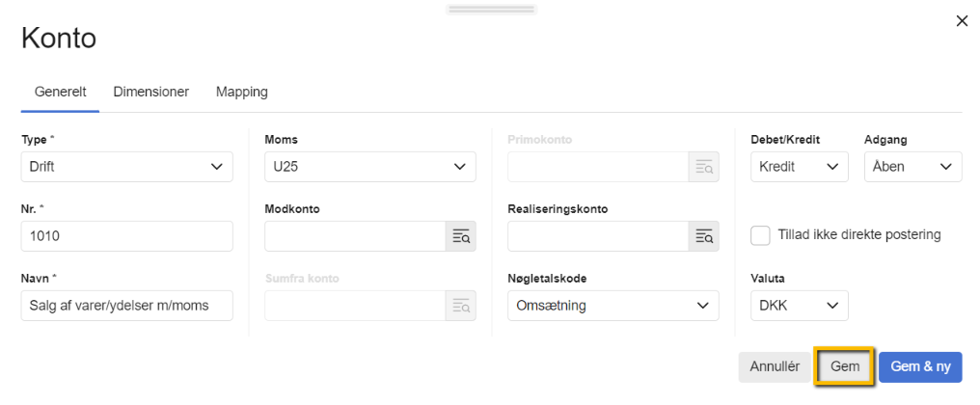Screen dimensions: 980x405
Task: Expand the Nøgletalskode dropdown
Action: point(612,306)
